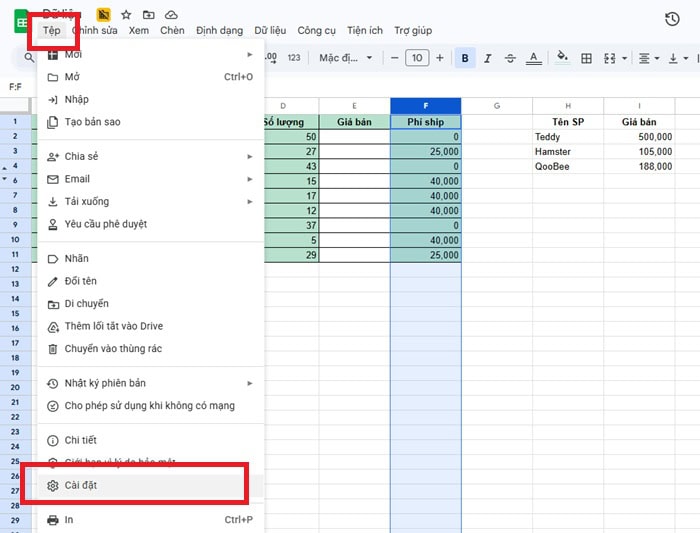Click the cloud document status icon
The height and width of the screenshot is (533, 700).
pos(171,15)
